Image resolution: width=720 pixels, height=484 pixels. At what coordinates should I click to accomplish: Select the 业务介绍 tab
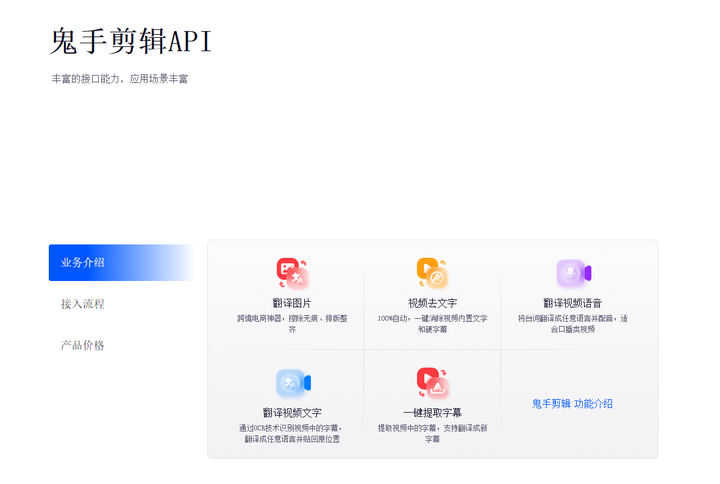(83, 263)
